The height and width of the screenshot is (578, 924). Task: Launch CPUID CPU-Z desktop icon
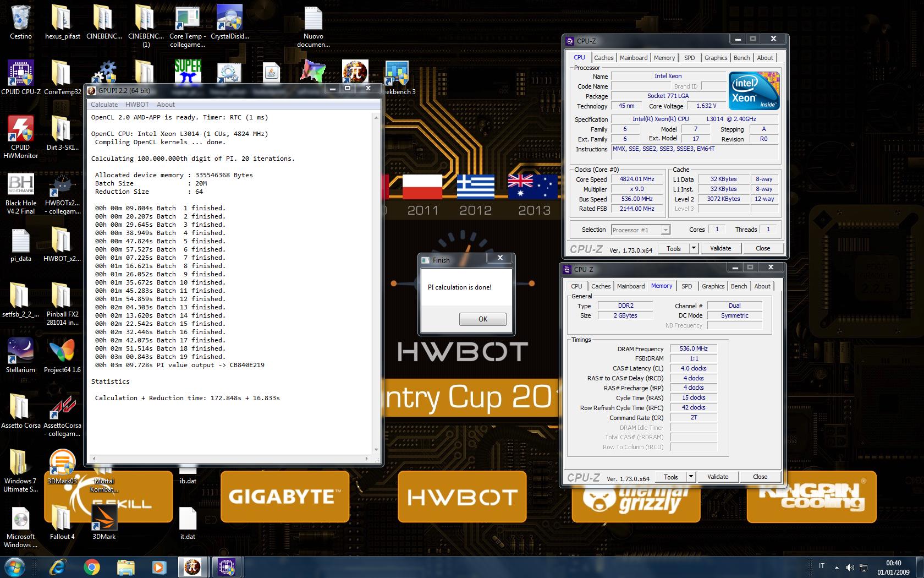tap(20, 78)
